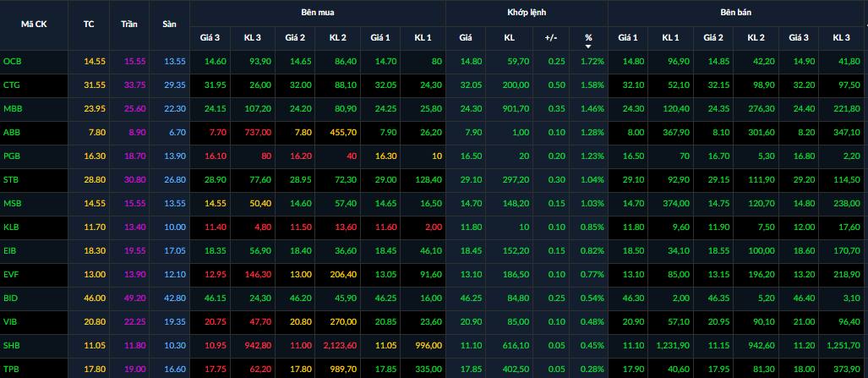
Task: Select the MSB ticker symbol
Action: point(10,204)
